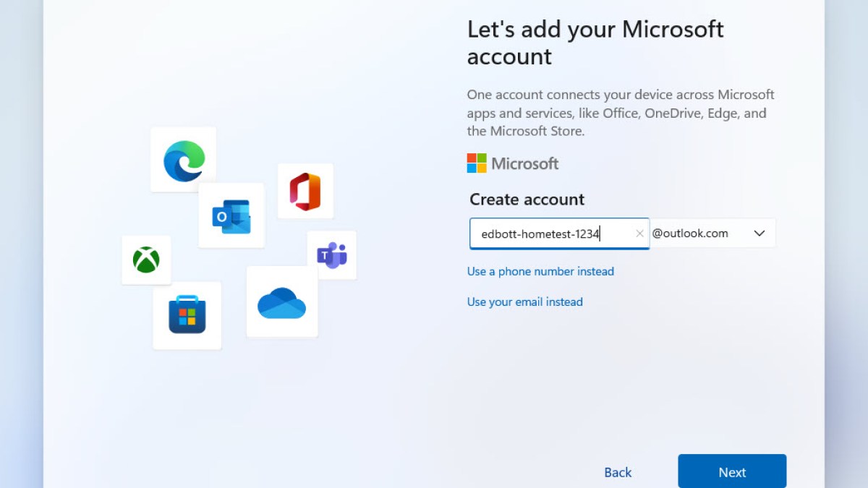This screenshot has width=868, height=488.
Task: Click the "One account connects your device" description
Action: (x=621, y=113)
